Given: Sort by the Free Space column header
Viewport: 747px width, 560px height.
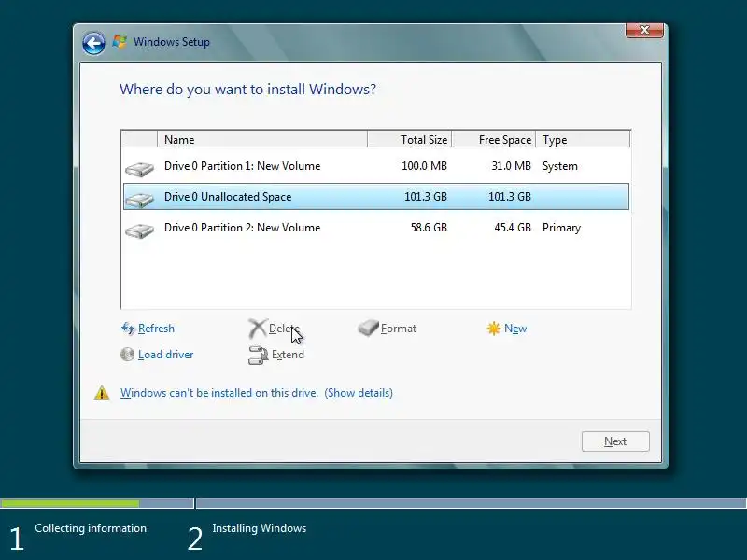Looking at the screenshot, I should pyautogui.click(x=494, y=139).
